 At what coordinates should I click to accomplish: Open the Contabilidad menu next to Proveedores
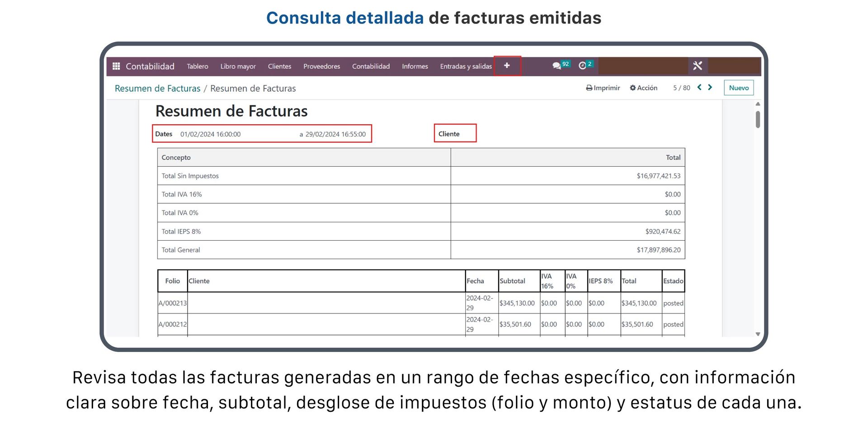point(371,66)
